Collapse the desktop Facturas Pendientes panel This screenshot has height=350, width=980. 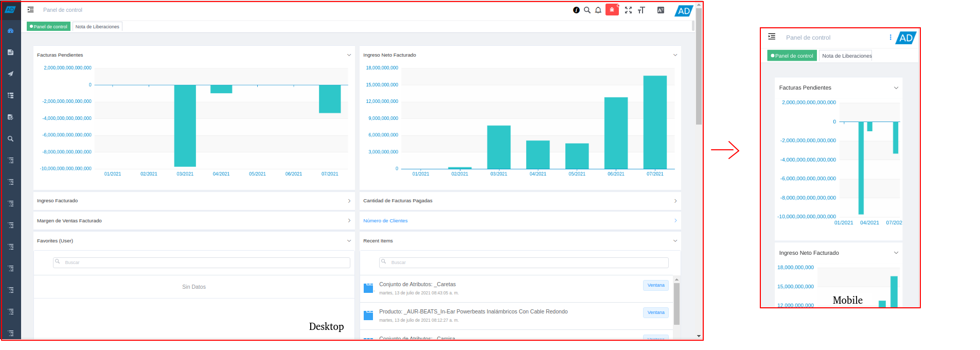(349, 55)
